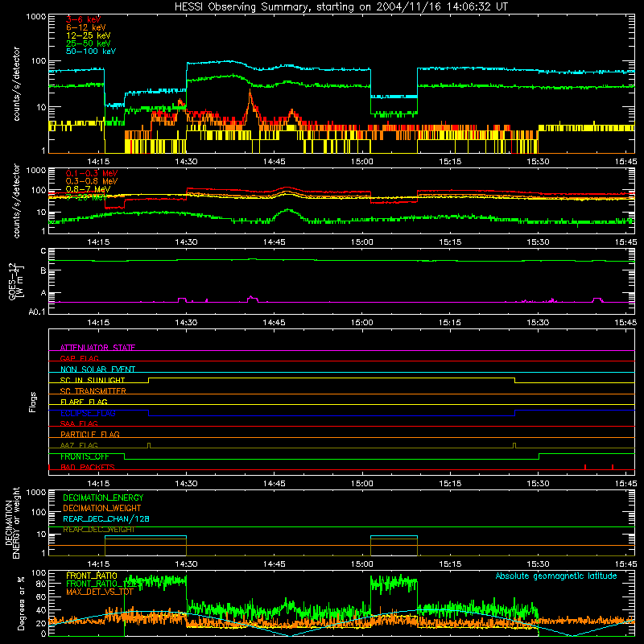
Task: Select the orange 6-12 keV legend label
Action: 85,27
